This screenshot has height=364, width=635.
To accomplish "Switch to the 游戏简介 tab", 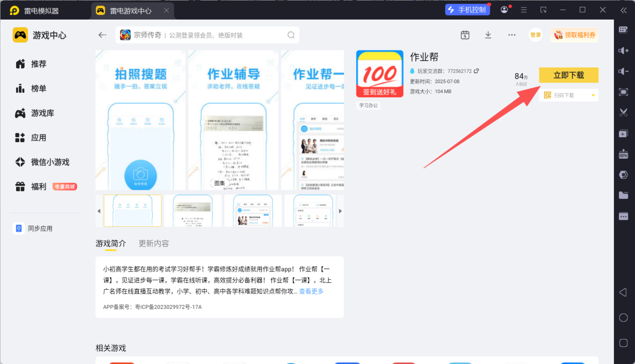I will pyautogui.click(x=111, y=243).
